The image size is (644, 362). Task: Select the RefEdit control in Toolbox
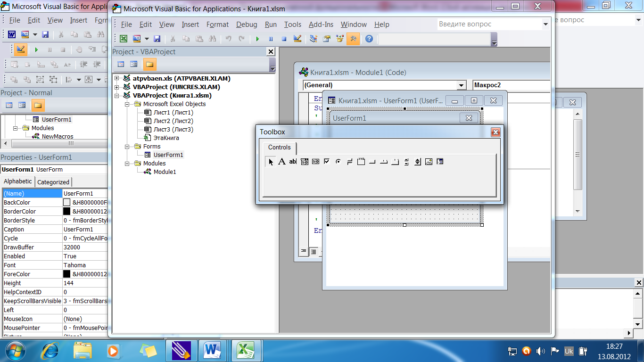(440, 162)
